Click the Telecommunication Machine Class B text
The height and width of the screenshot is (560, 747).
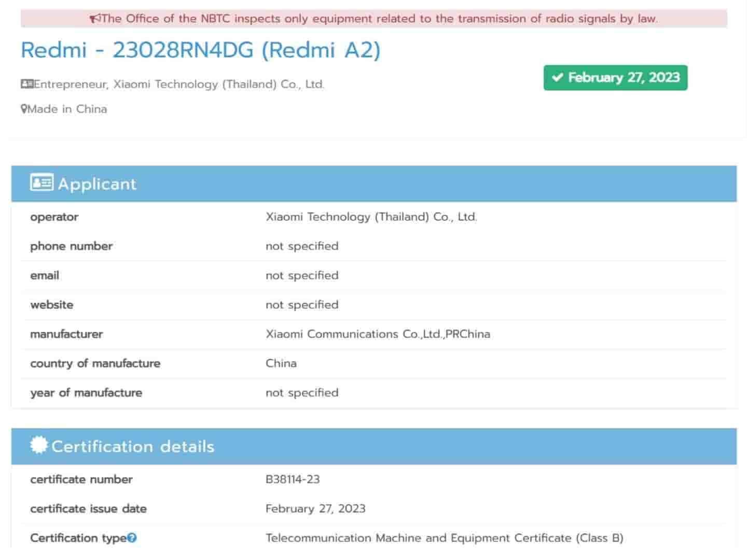(x=444, y=538)
